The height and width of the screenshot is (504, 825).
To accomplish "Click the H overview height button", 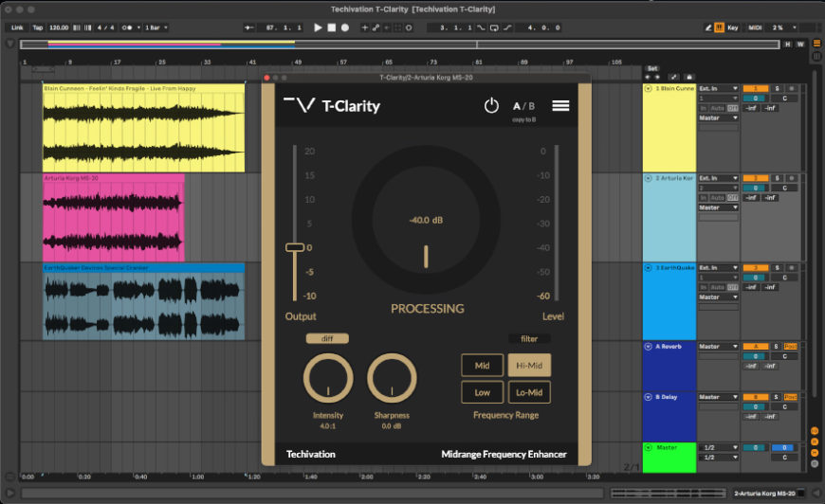I will click(x=788, y=45).
